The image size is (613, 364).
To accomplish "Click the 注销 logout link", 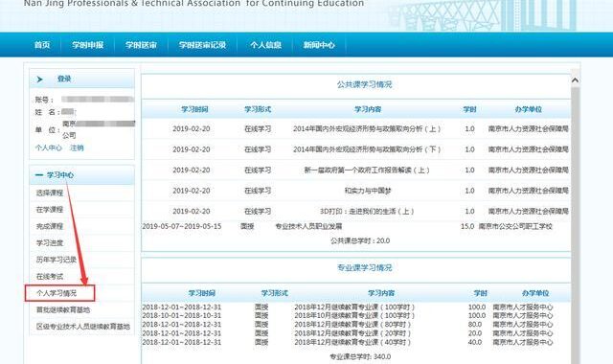I will [77, 148].
